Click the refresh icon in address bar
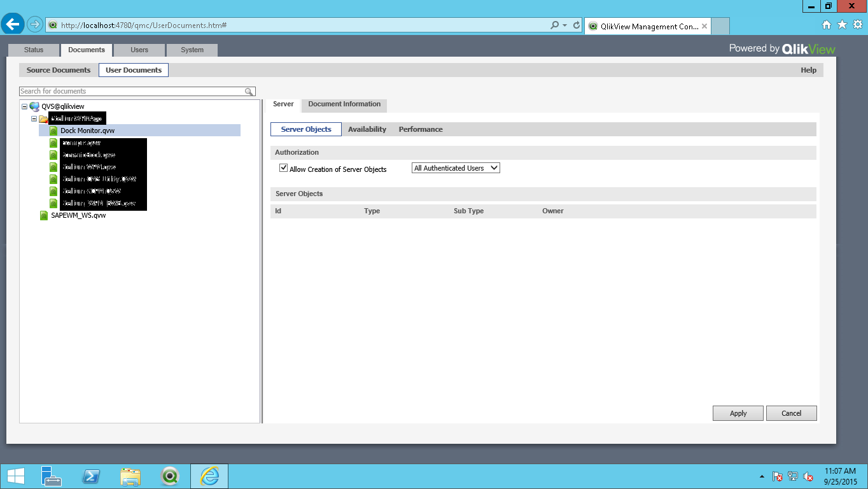 577,25
